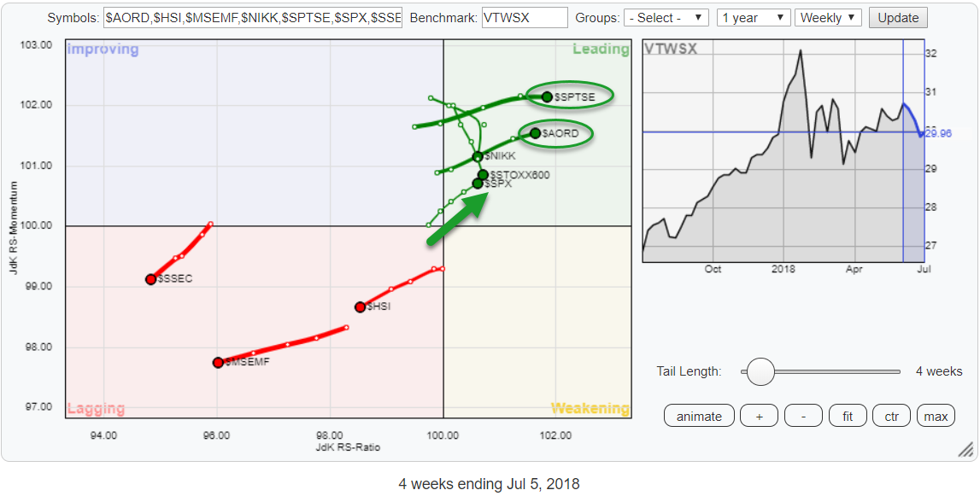This screenshot has width=980, height=496.
Task: Click the $AORD data point marker
Action: 535,133
